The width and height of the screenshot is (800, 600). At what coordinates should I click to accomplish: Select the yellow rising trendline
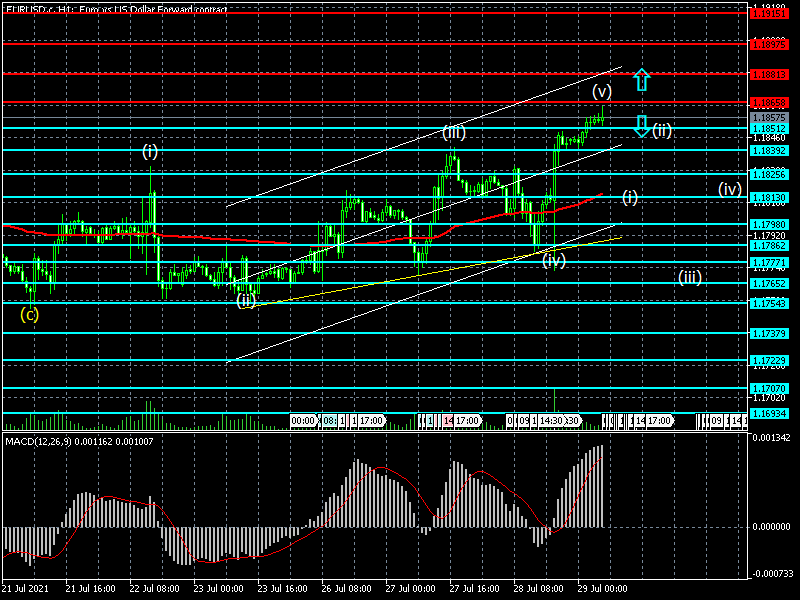pos(434,272)
